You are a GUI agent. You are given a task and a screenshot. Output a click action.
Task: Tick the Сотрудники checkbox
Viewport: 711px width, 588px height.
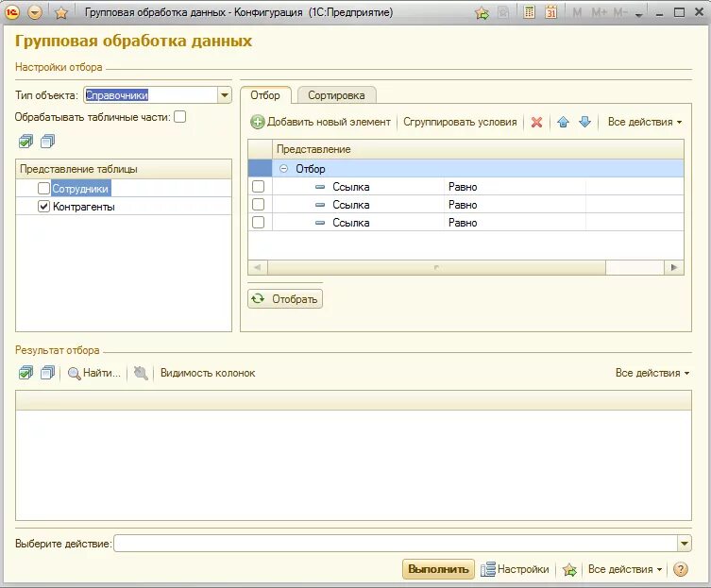44,188
